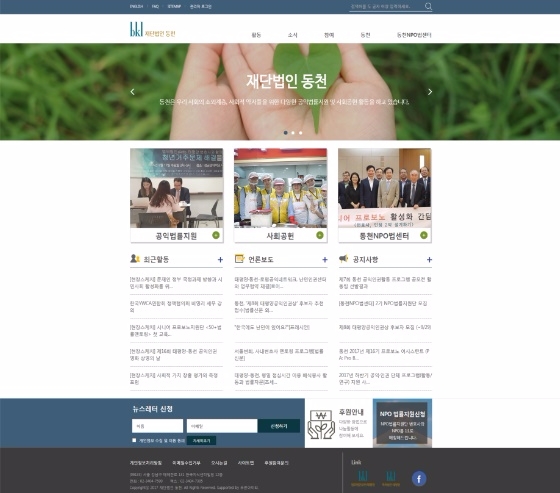
Task: Select the second carousel dot
Action: (x=293, y=133)
